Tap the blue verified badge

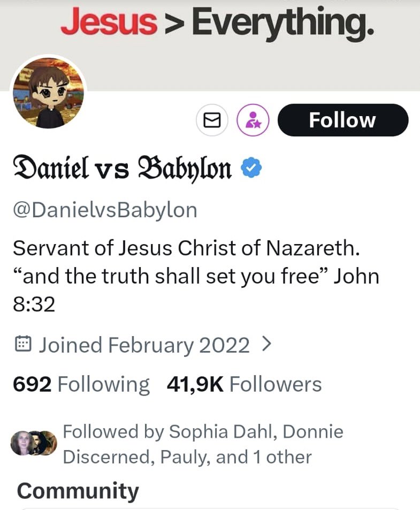(251, 167)
